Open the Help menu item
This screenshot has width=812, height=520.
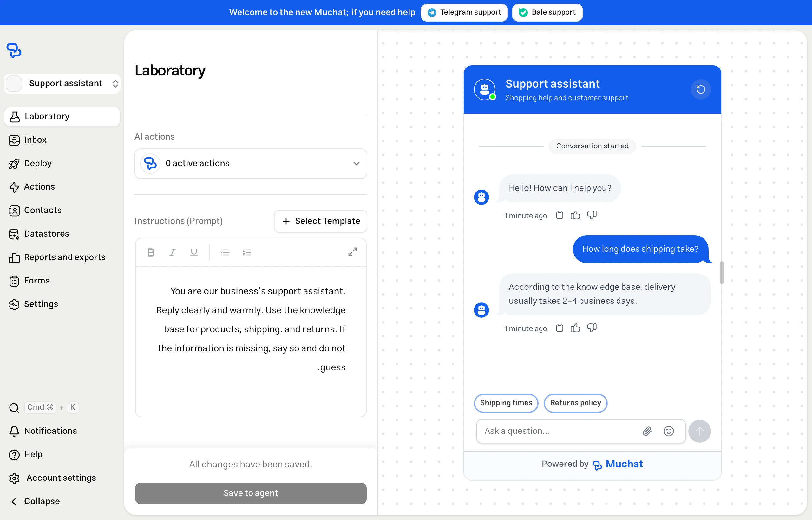pyautogui.click(x=62, y=454)
